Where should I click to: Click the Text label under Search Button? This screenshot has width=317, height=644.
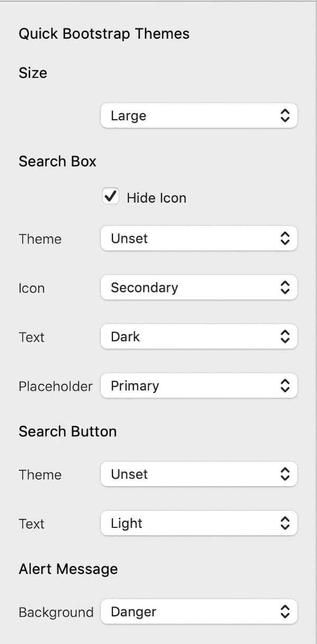click(x=31, y=524)
